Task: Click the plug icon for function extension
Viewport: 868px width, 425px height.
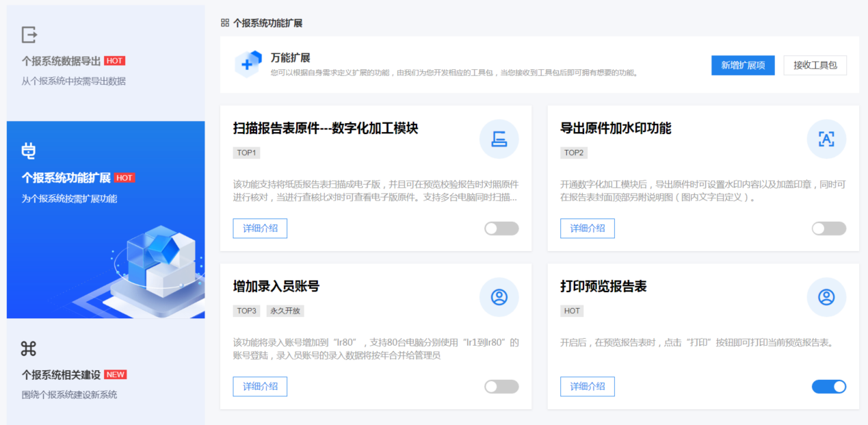Action: pyautogui.click(x=29, y=151)
